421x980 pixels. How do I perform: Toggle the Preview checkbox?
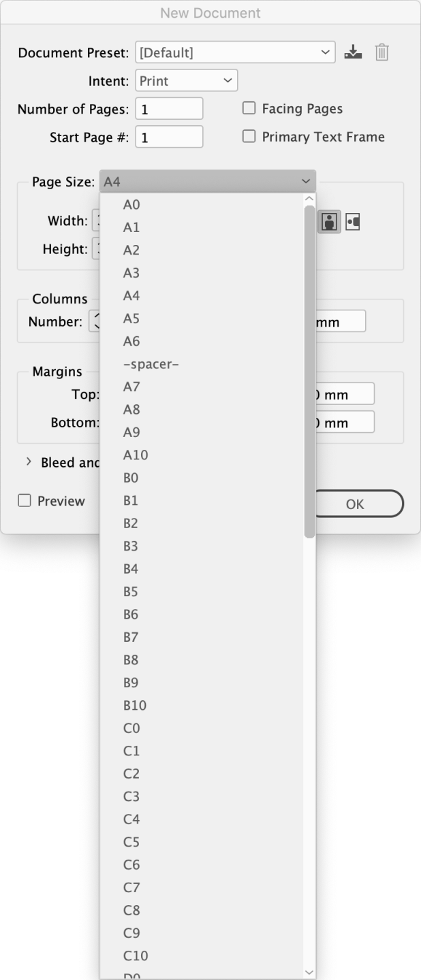[25, 501]
